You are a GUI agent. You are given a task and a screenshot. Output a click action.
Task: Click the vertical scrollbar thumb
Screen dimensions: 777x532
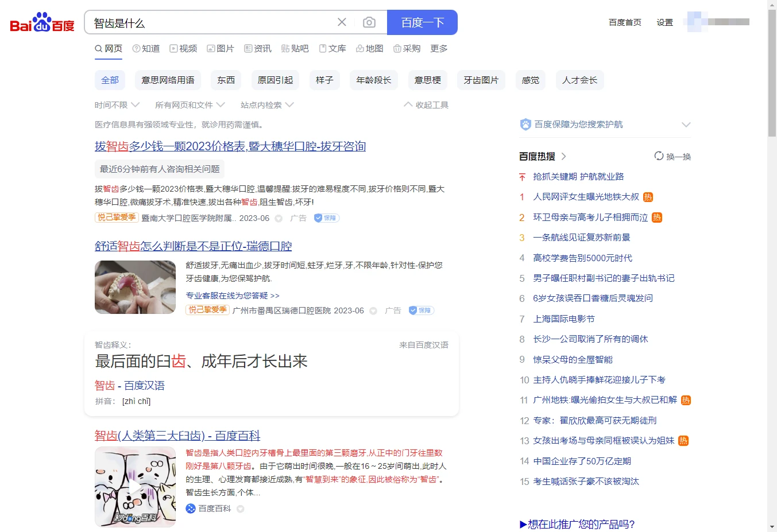(x=772, y=72)
